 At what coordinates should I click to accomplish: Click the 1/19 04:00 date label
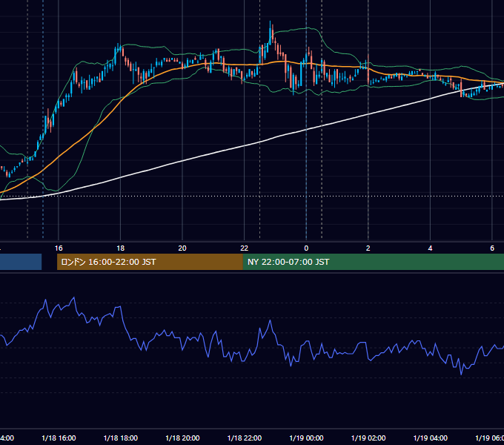tap(431, 438)
